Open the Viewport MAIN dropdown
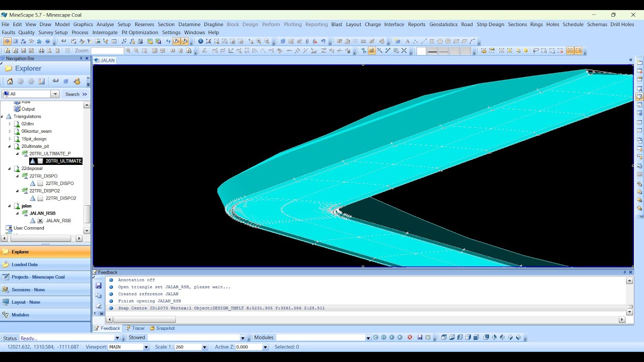Image resolution: width=644 pixels, height=362 pixels. [146, 347]
